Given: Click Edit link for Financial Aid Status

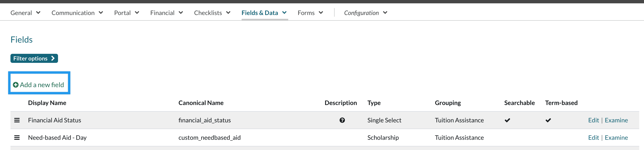Looking at the screenshot, I should coord(593,120).
